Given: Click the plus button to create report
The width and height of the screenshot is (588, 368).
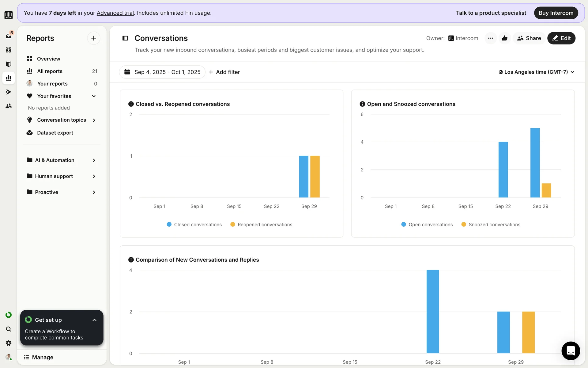Looking at the screenshot, I should (x=94, y=38).
